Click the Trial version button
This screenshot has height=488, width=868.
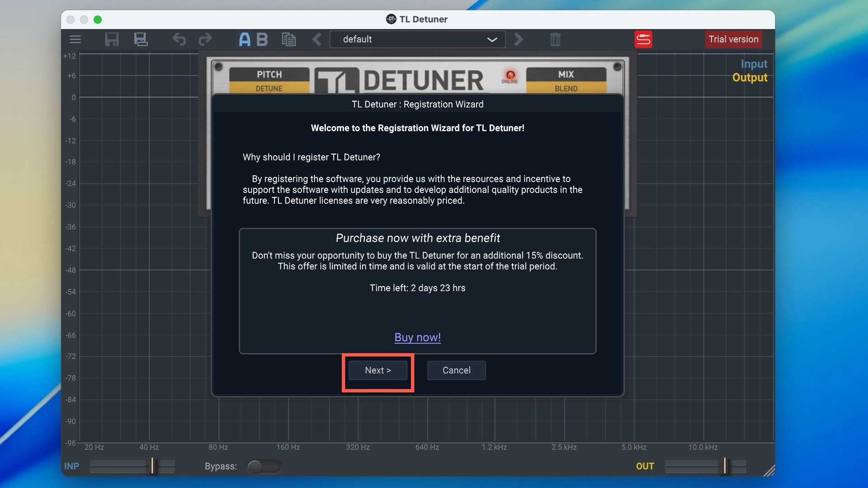pyautogui.click(x=733, y=39)
